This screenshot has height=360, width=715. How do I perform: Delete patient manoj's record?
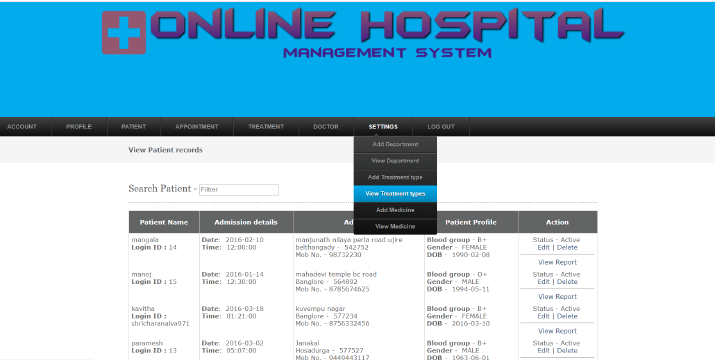pyautogui.click(x=567, y=282)
